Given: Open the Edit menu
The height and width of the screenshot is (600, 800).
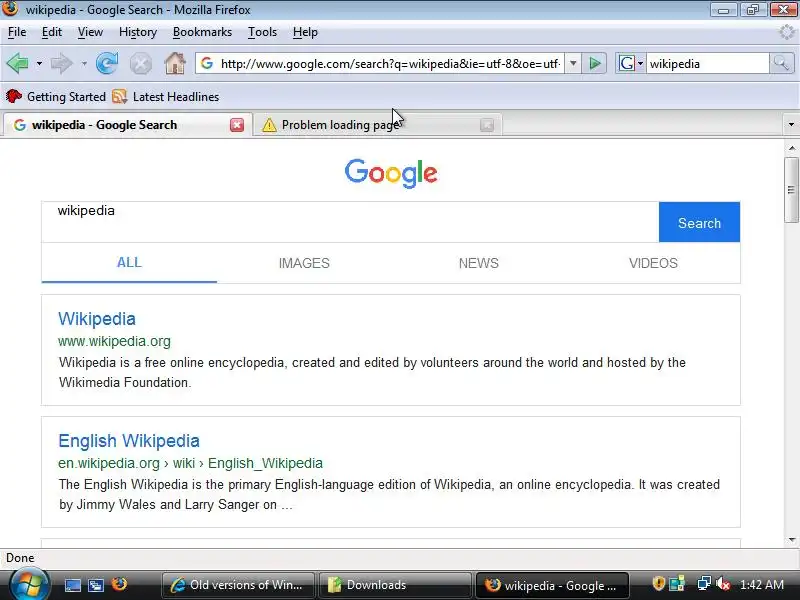Looking at the screenshot, I should coord(52,32).
